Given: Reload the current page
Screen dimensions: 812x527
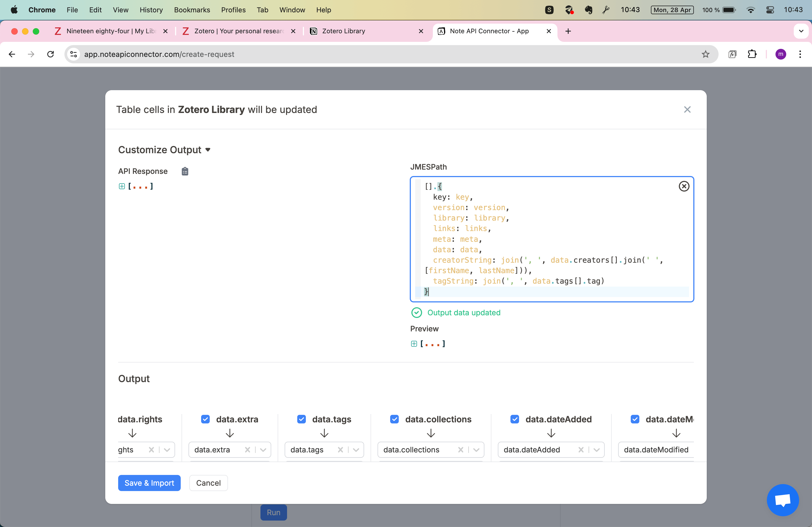Looking at the screenshot, I should (x=50, y=54).
